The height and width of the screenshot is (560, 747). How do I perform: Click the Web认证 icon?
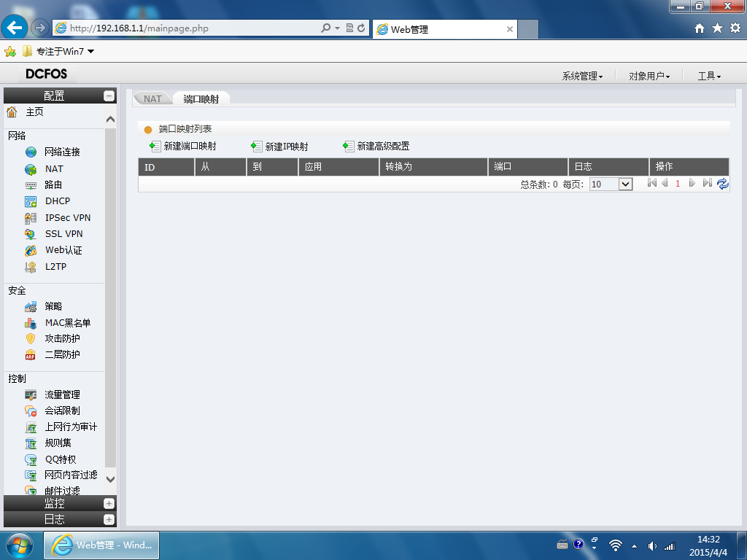point(31,251)
